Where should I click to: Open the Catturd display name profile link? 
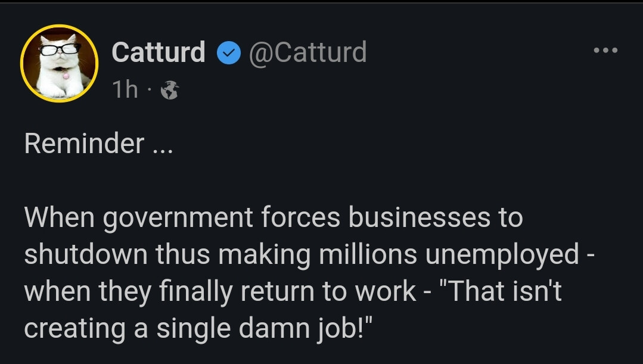pyautogui.click(x=158, y=52)
